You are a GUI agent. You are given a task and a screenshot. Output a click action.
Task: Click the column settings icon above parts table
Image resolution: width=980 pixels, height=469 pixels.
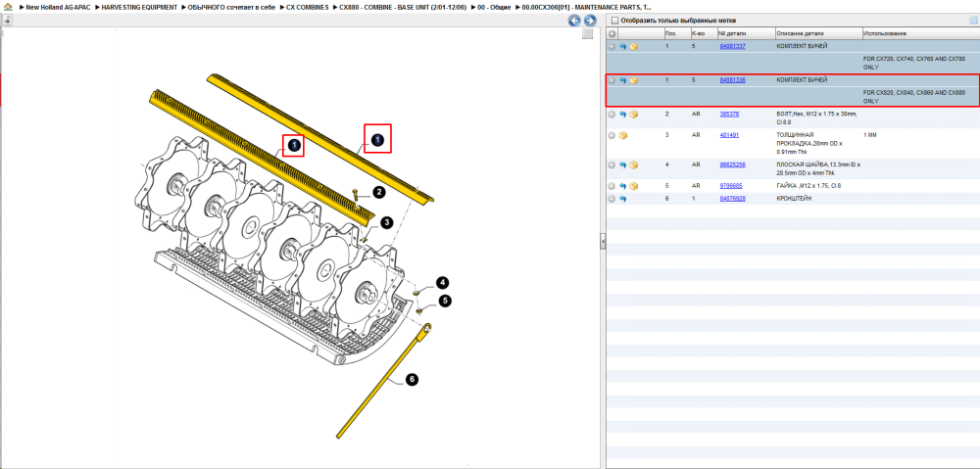click(x=972, y=21)
